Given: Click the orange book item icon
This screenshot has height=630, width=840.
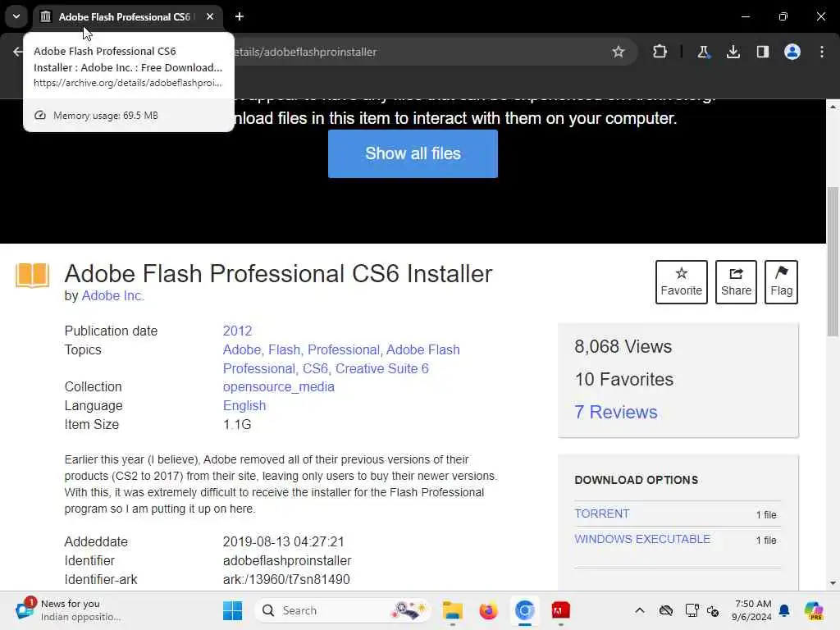Looking at the screenshot, I should pos(32,276).
